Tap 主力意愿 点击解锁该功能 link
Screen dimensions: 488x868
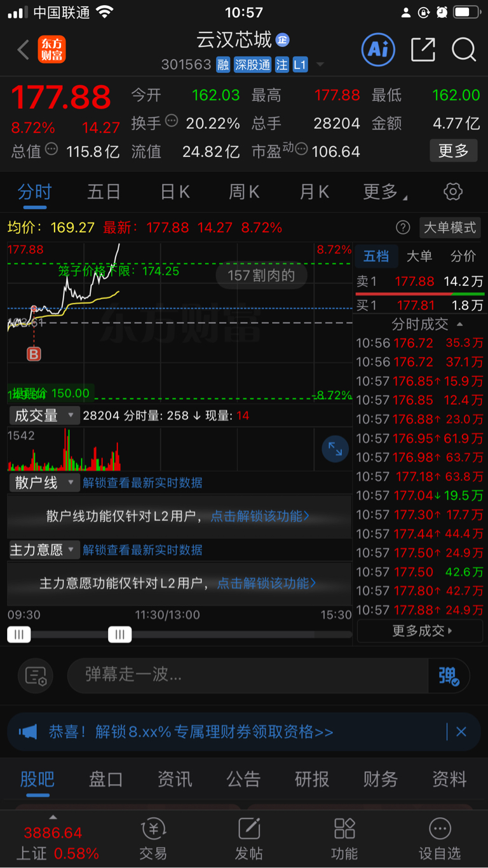[x=266, y=583]
